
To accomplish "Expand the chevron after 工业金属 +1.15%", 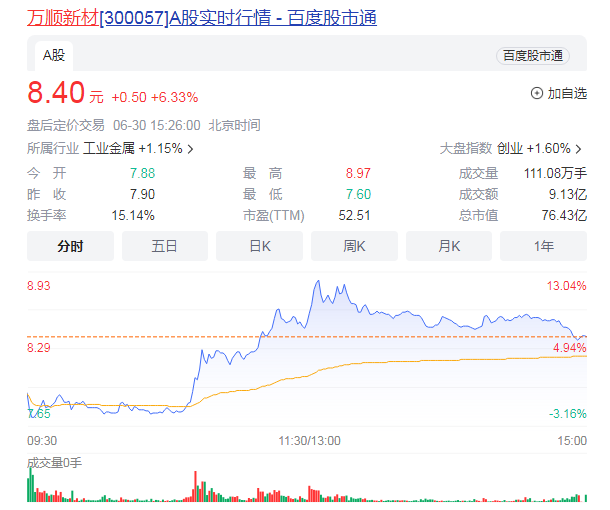I will pyautogui.click(x=190, y=148).
